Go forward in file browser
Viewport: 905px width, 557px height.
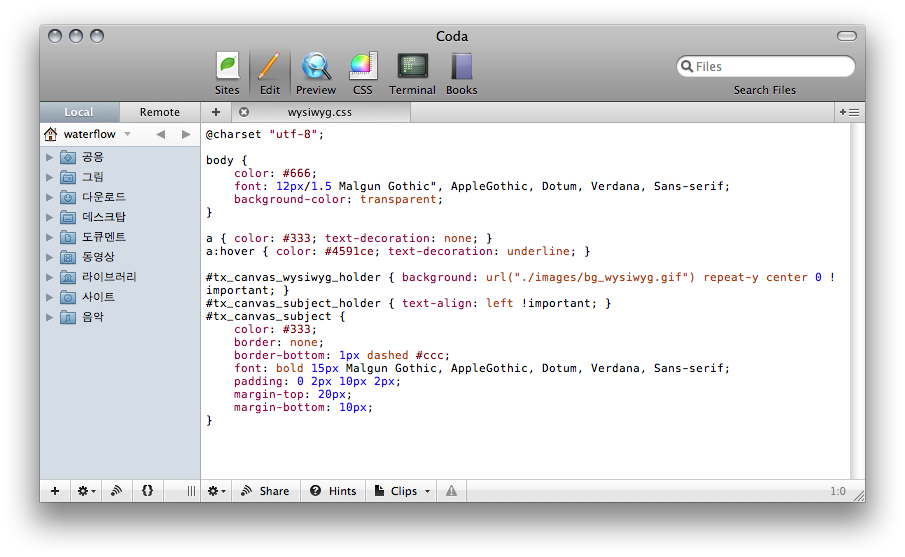186,134
